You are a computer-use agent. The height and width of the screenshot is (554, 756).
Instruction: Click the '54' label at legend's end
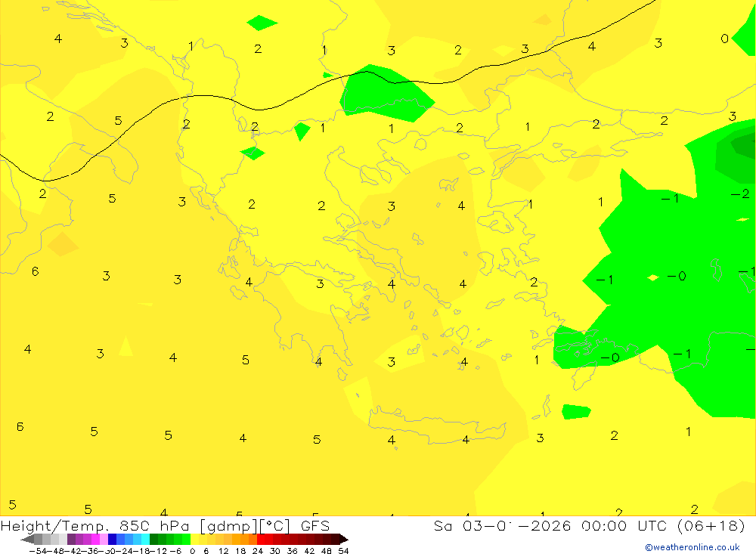click(343, 551)
